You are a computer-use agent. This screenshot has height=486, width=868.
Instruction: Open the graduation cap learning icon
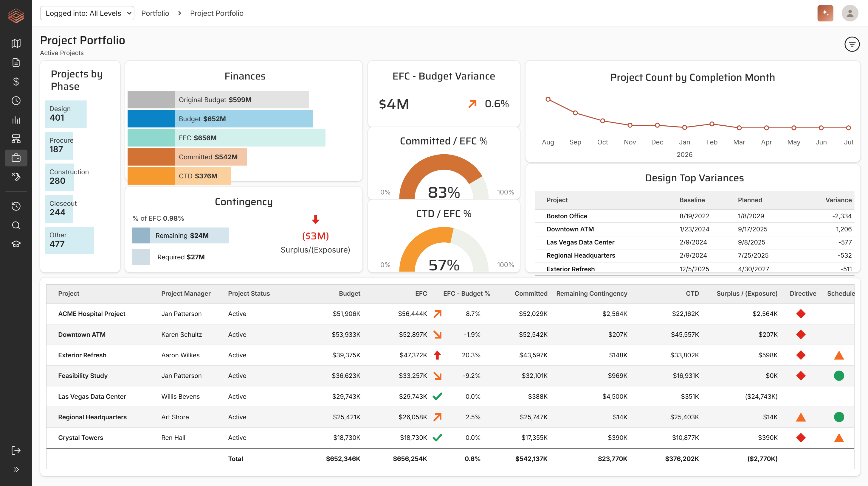tap(16, 244)
